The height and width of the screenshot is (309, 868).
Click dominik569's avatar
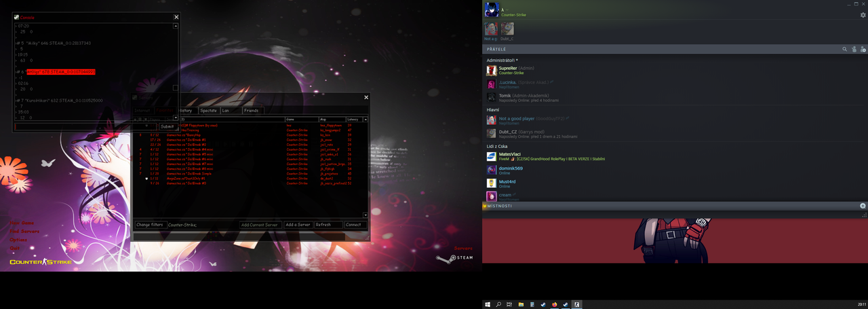(x=492, y=170)
